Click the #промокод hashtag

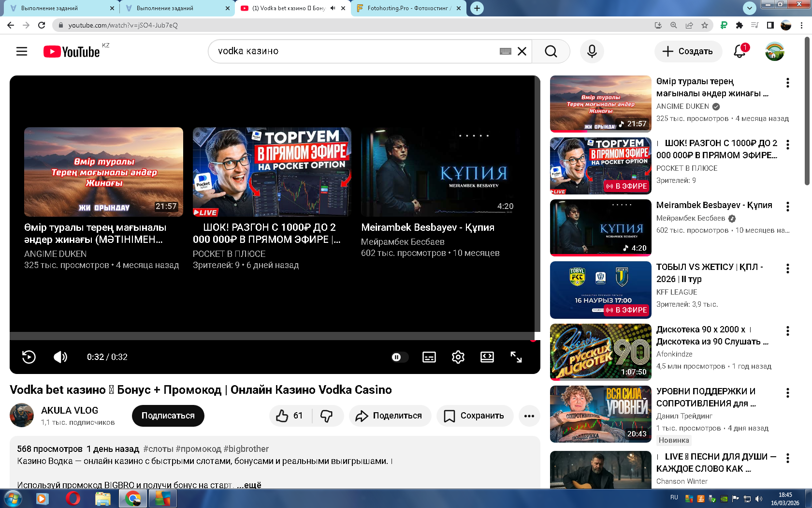click(198, 449)
